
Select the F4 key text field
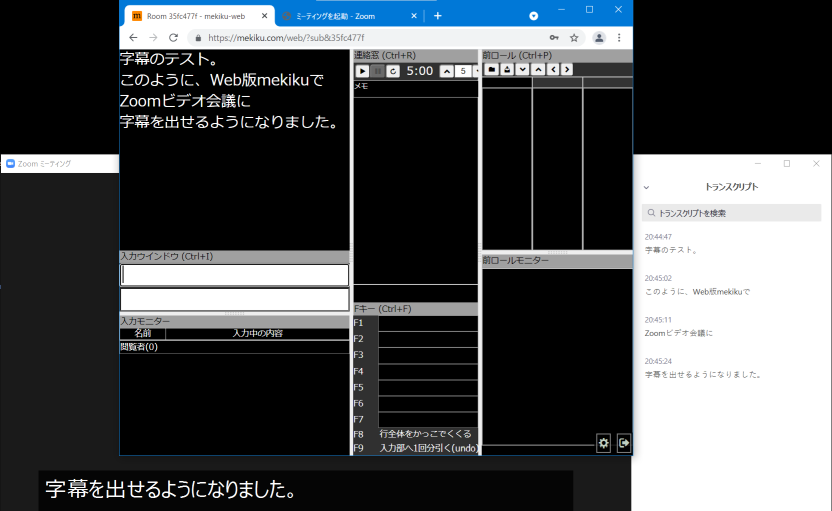coord(428,371)
